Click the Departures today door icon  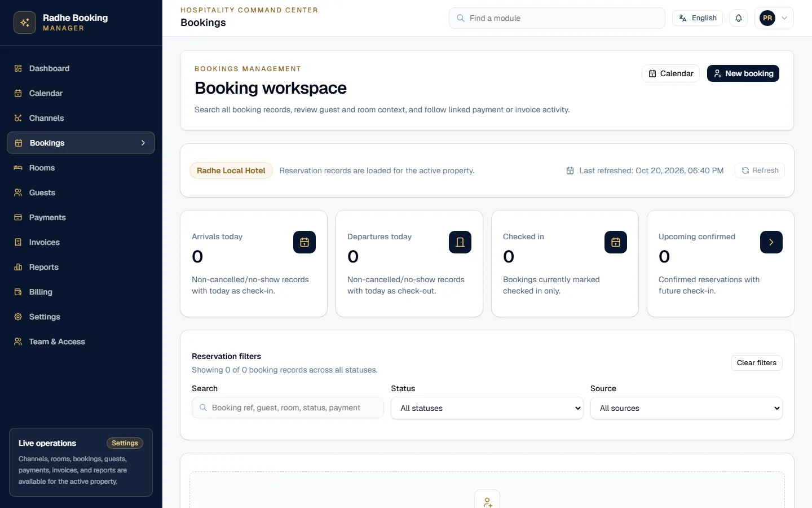coord(460,242)
